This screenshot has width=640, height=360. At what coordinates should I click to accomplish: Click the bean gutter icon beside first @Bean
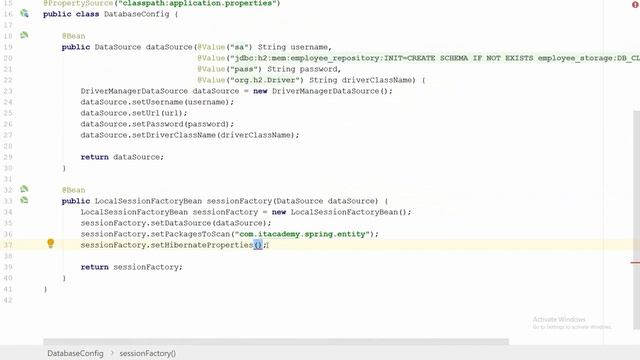pyautogui.click(x=24, y=36)
